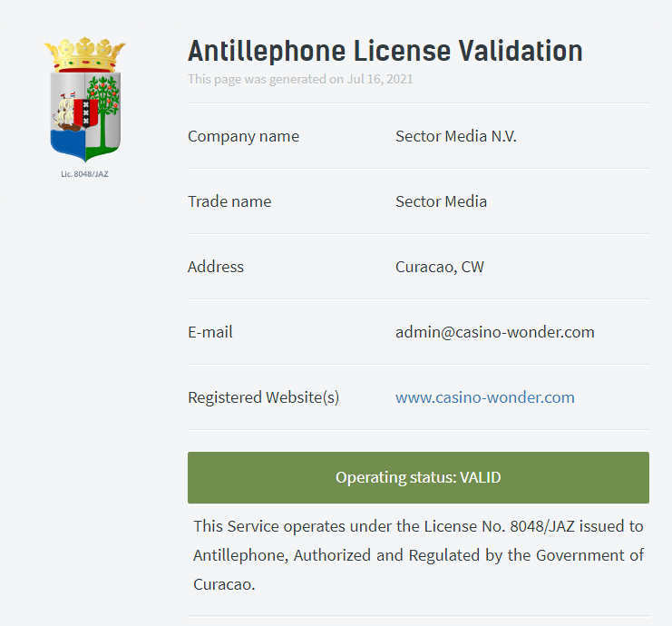Click the E-mail label
The height and width of the screenshot is (626, 672).
[x=210, y=332]
